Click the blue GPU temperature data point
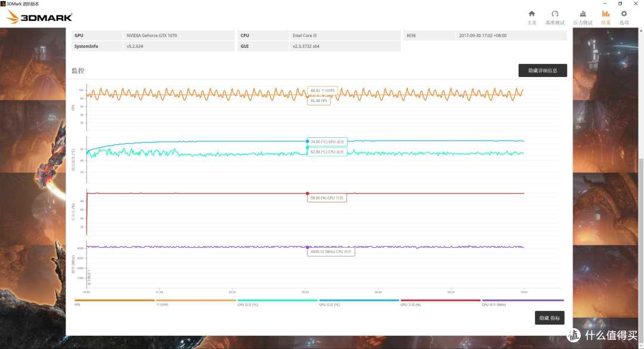Screen dimensions: 644x349 (x=307, y=141)
